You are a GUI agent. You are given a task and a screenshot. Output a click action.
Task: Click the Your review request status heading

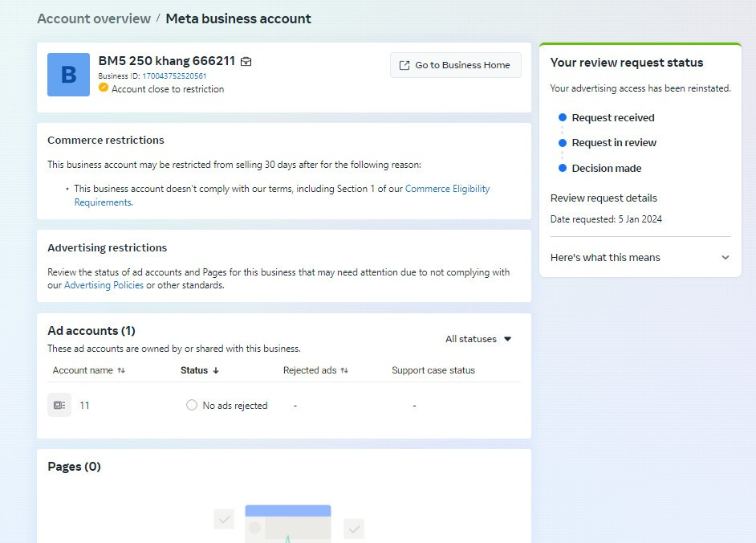(627, 63)
